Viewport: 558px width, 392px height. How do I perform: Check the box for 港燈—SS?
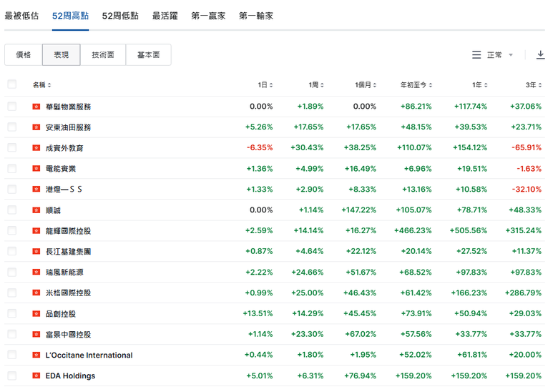12,189
